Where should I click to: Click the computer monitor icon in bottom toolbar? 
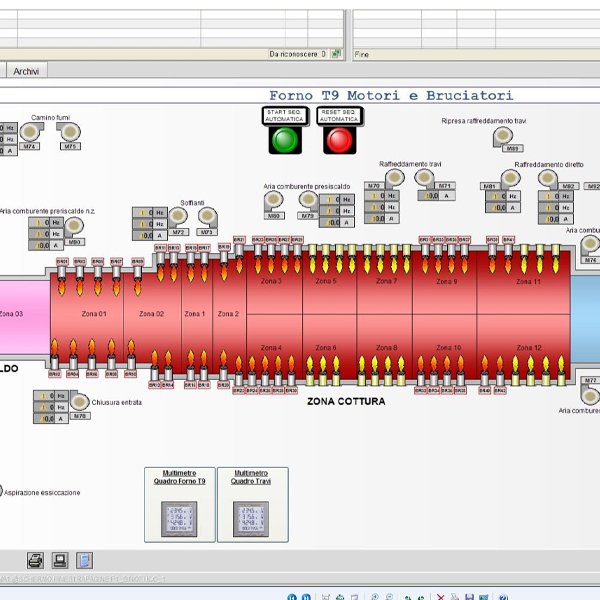point(60,560)
